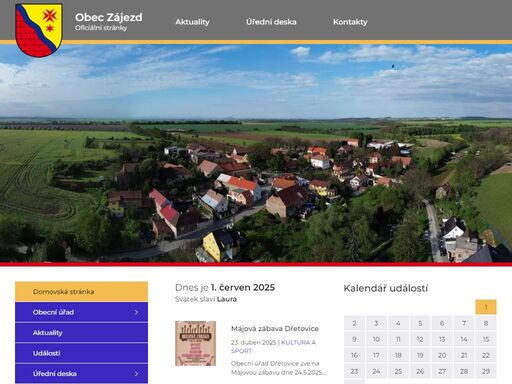Open the Májová zábava Dřetovice article title
512x384 pixels.
click(275, 329)
